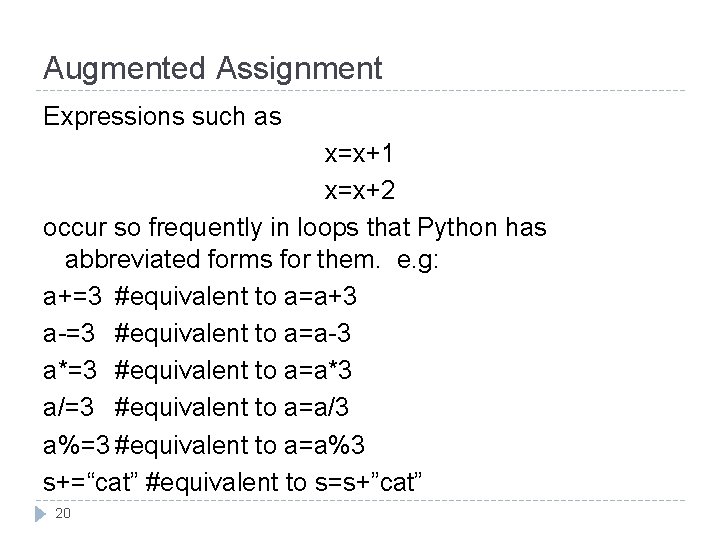Click the a*=3 statement
This screenshot has height=540, width=720.
pyautogui.click(x=70, y=370)
